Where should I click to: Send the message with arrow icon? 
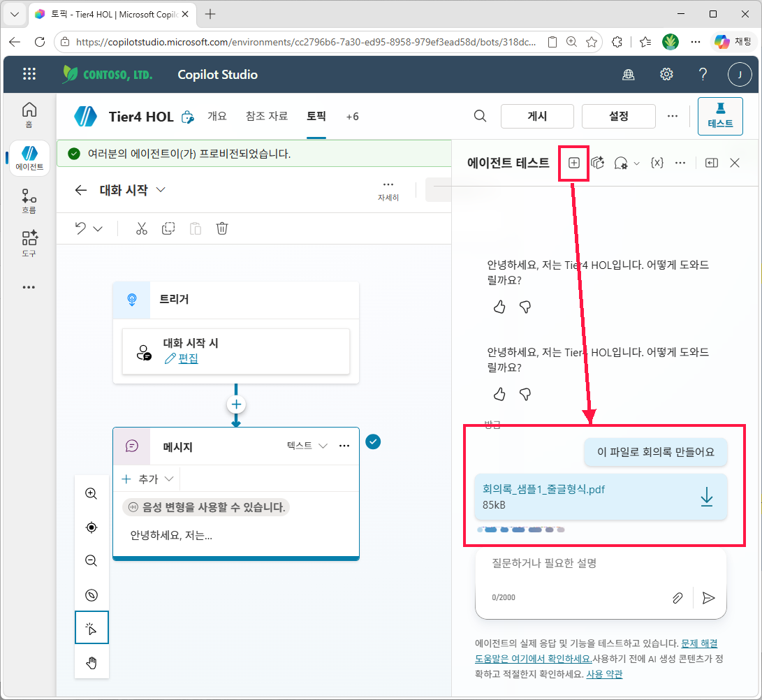click(x=708, y=598)
